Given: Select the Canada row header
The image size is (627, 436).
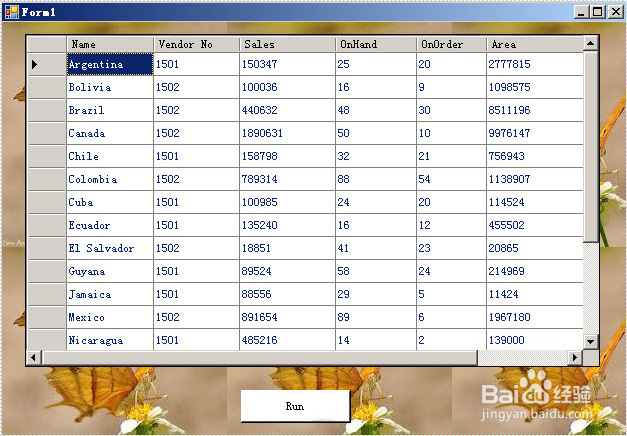Looking at the screenshot, I should (47, 133).
